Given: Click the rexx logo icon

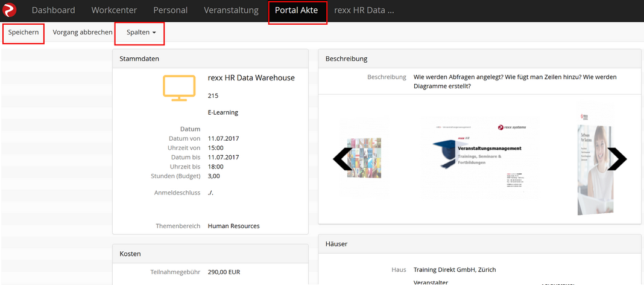Looking at the screenshot, I should point(9,10).
